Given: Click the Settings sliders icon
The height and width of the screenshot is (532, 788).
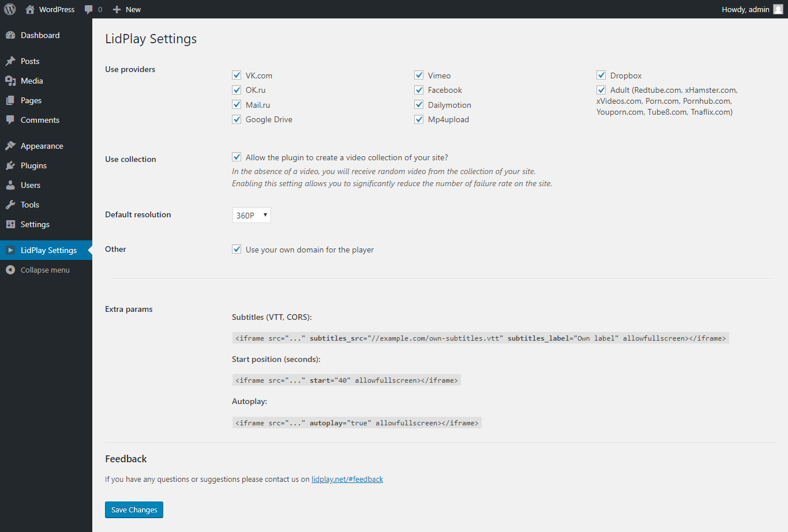Looking at the screenshot, I should coord(10,224).
